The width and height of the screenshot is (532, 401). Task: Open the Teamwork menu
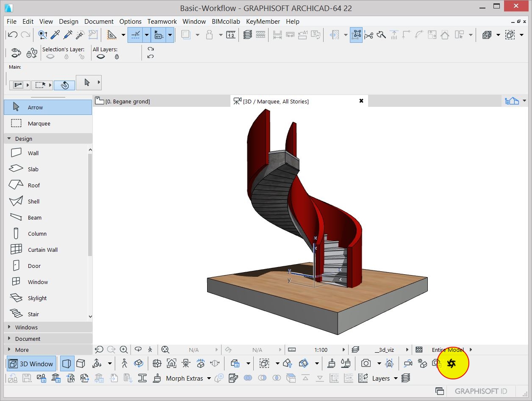coord(162,21)
